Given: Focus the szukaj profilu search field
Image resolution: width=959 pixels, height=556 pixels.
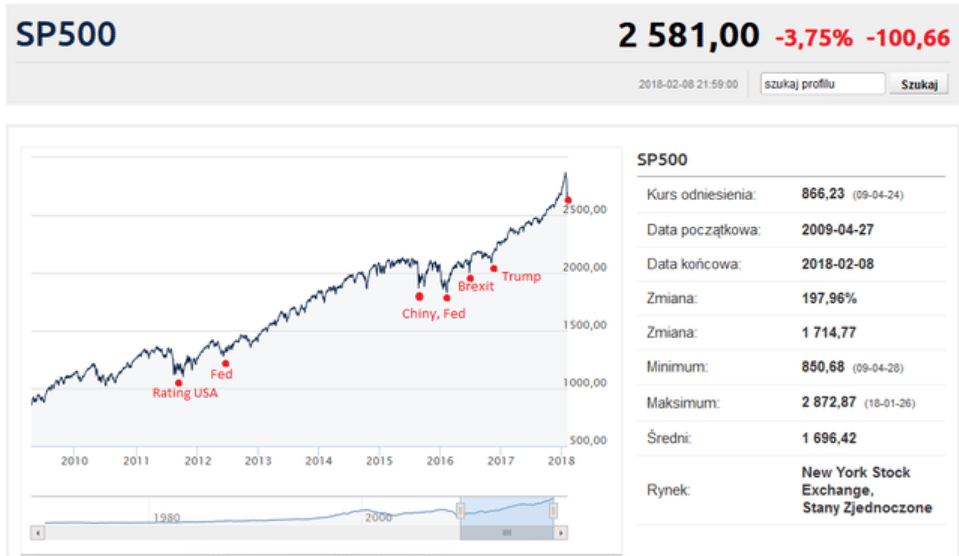Looking at the screenshot, I should (x=821, y=84).
